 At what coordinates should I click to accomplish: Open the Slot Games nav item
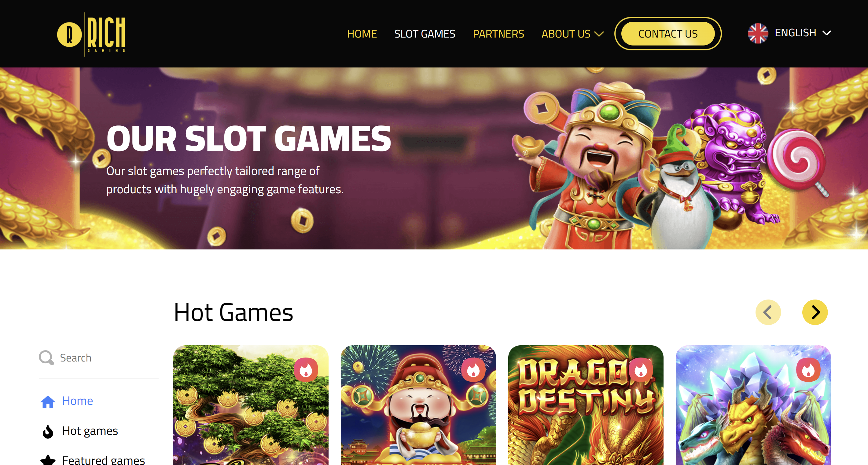tap(425, 34)
